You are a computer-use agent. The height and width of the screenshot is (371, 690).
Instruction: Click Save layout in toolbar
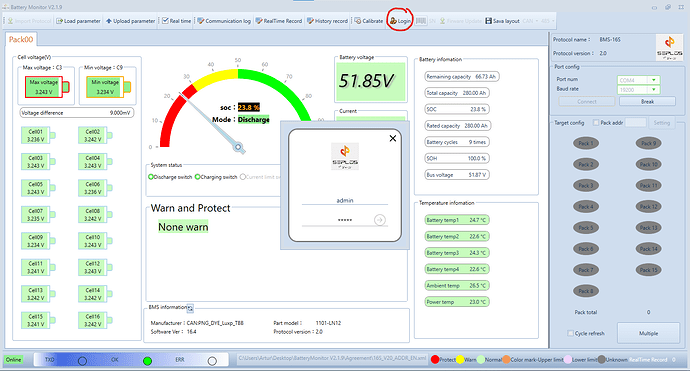click(502, 21)
